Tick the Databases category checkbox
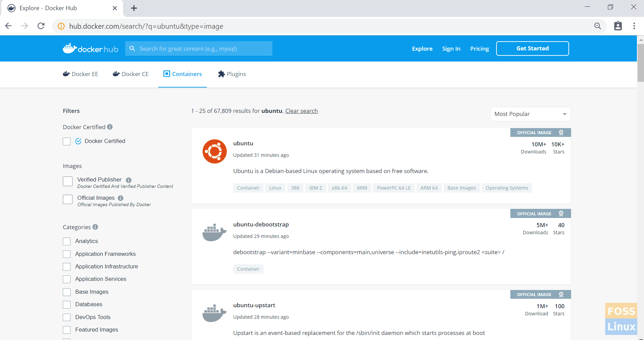Viewport: 644px width, 340px height. 67,305
